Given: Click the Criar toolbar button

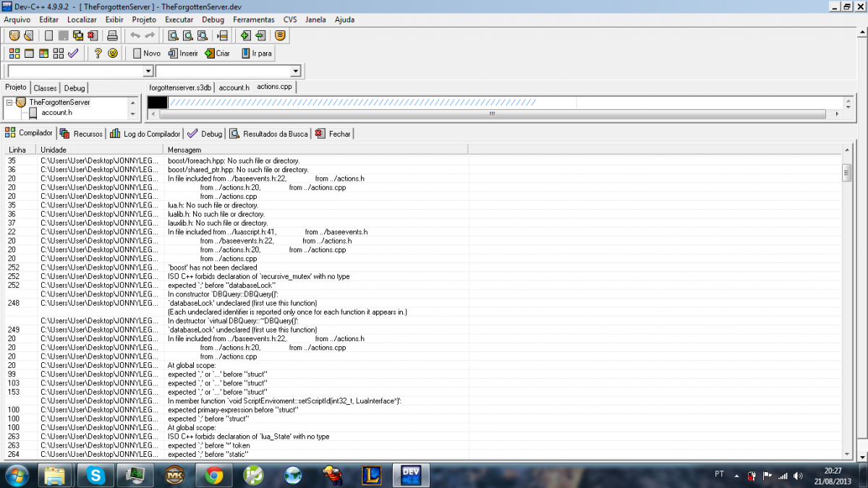Looking at the screenshot, I should pos(217,53).
